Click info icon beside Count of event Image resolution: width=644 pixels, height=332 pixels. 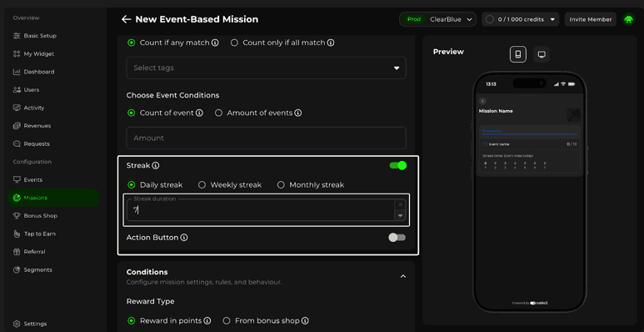199,113
